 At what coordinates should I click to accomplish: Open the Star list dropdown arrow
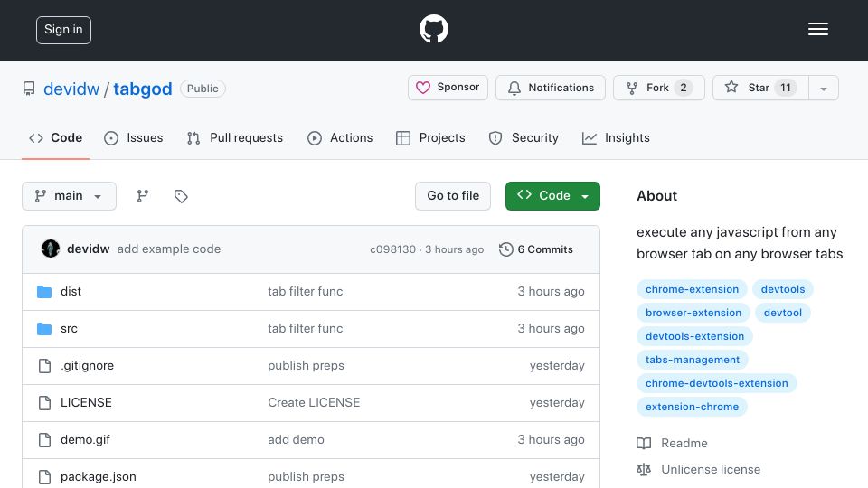[x=823, y=88]
